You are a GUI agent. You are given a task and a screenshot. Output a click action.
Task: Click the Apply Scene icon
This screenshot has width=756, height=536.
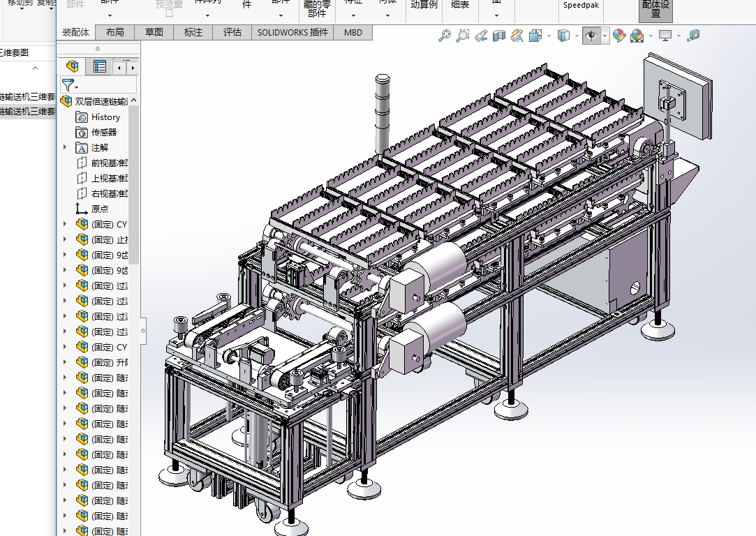(x=637, y=36)
